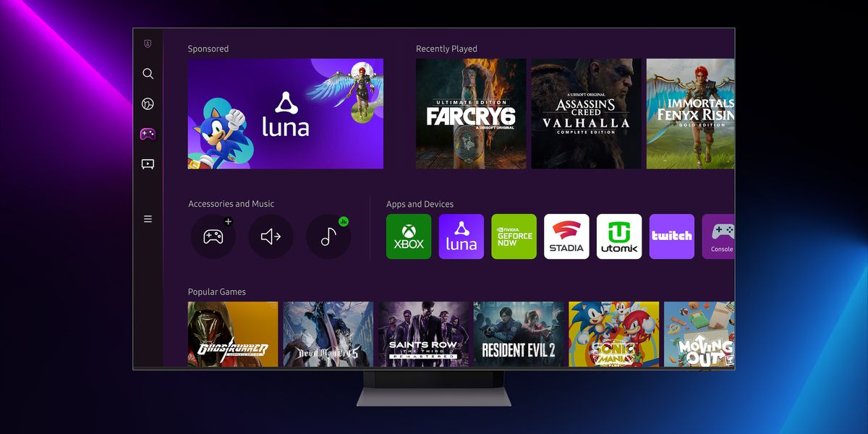Launch the Twitch app
The width and height of the screenshot is (868, 434).
672,237
